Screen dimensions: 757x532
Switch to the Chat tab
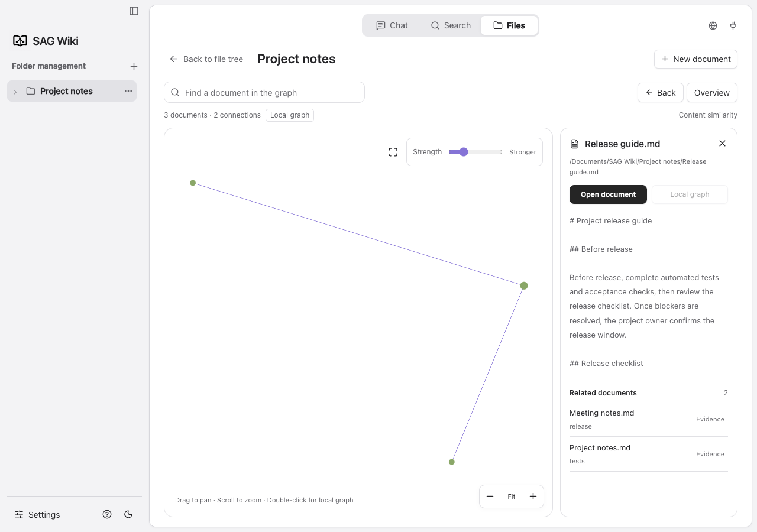[x=392, y=25]
